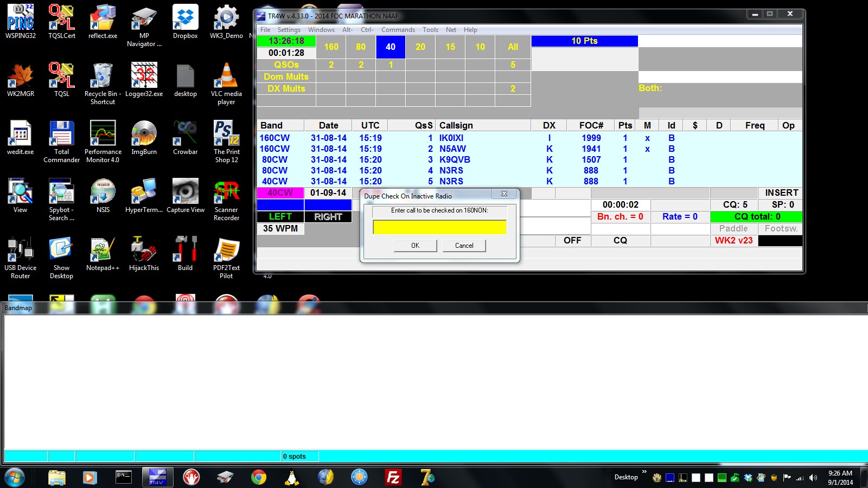868x488 pixels.
Task: Close the Dupe Check On Inactive Radio dialog
Action: click(504, 194)
